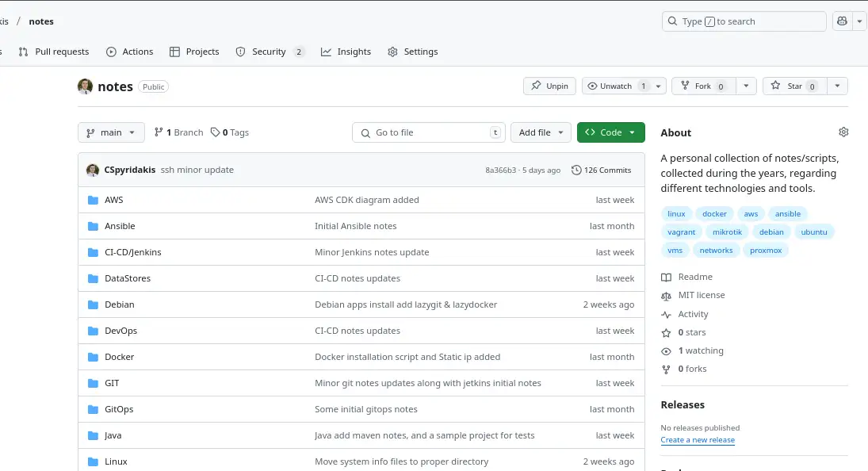Click the Tags icon showing 0 Tags

pos(211,132)
